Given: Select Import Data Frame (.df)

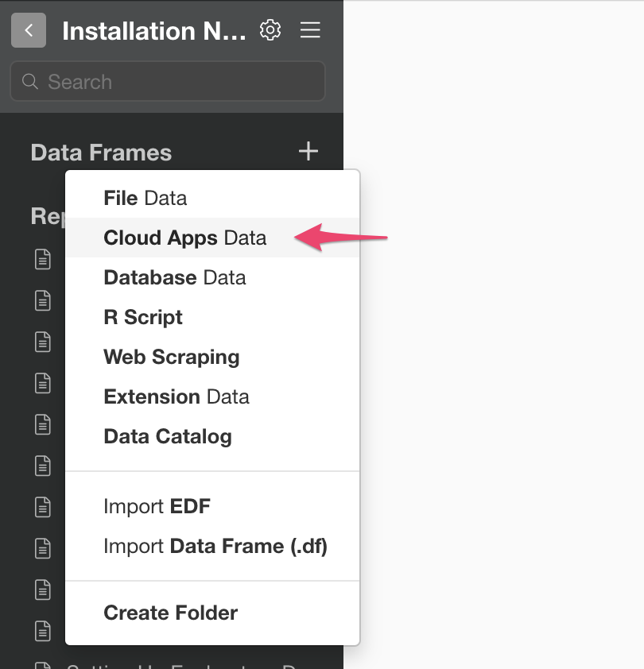Looking at the screenshot, I should coord(215,546).
